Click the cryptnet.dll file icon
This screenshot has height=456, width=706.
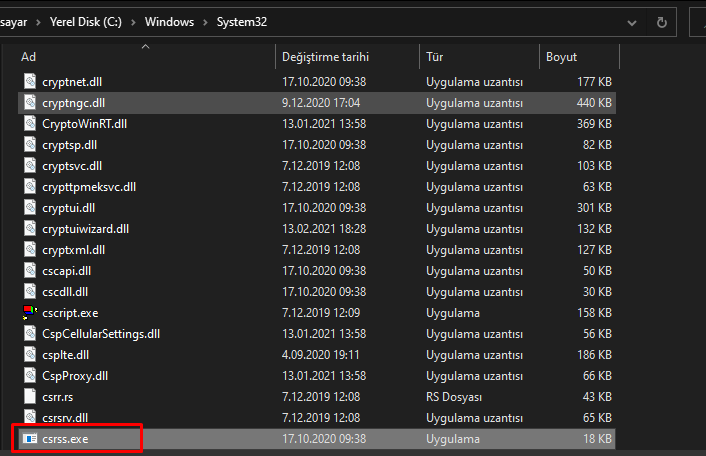[30, 81]
